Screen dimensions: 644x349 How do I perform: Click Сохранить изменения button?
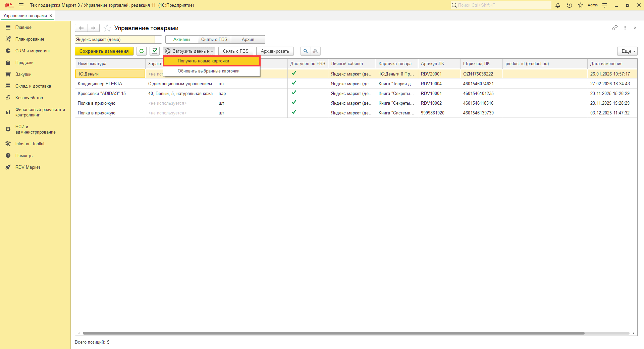104,51
